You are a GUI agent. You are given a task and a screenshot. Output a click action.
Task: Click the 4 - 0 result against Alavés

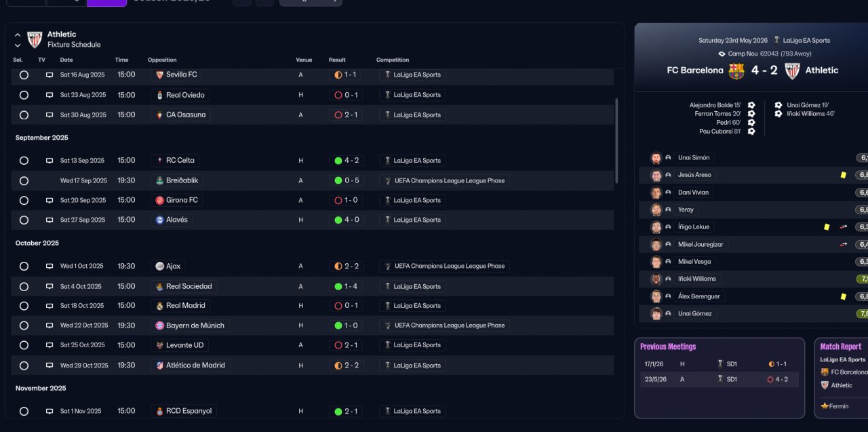pyautogui.click(x=347, y=220)
